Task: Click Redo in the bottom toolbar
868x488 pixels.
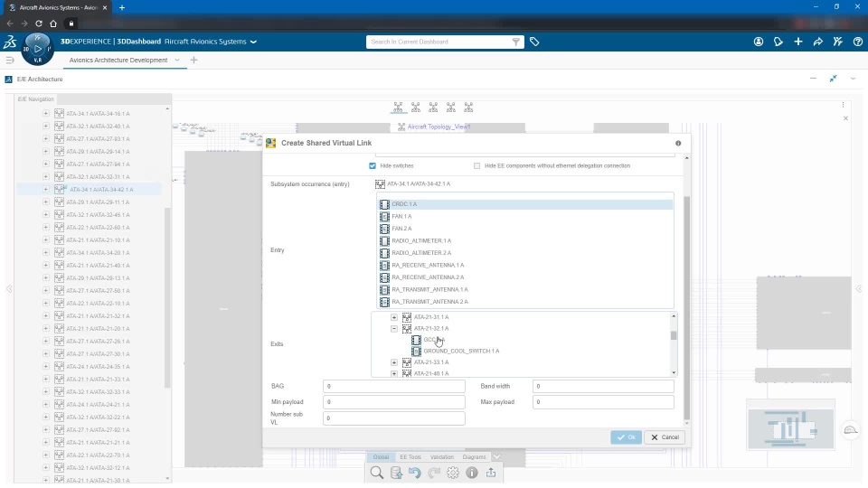Action: point(434,473)
